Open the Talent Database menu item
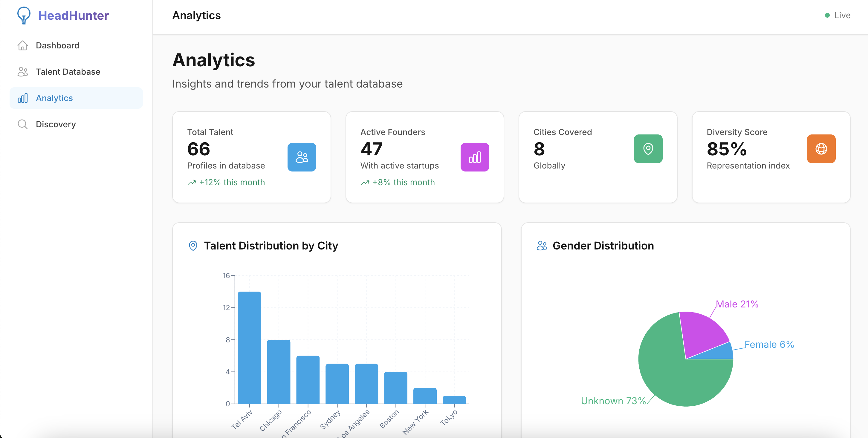 click(x=68, y=72)
